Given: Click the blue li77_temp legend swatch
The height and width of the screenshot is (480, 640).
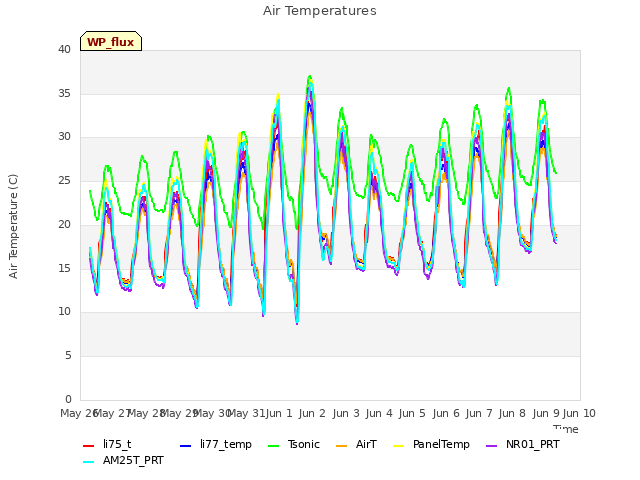Looking at the screenshot, I should (x=186, y=446).
